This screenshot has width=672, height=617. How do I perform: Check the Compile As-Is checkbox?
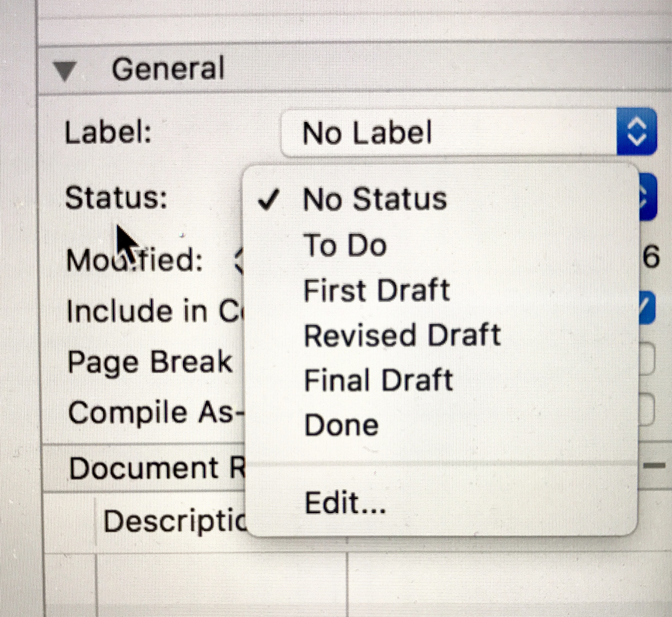(647, 409)
